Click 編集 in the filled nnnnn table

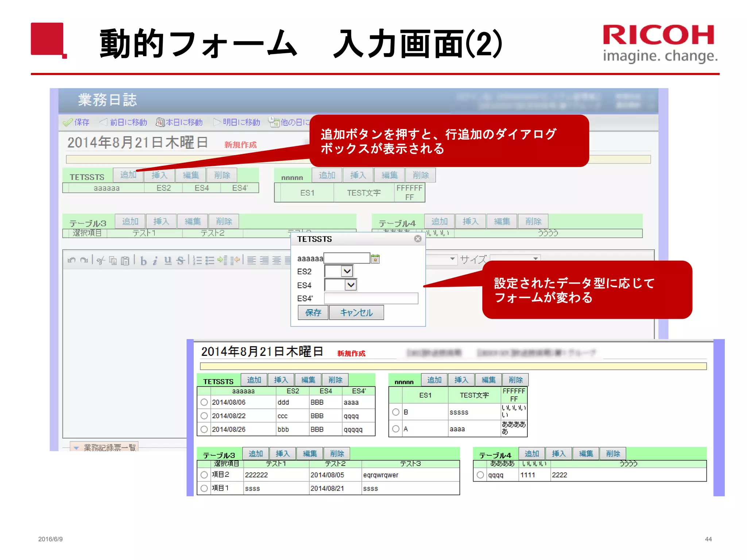tap(488, 380)
